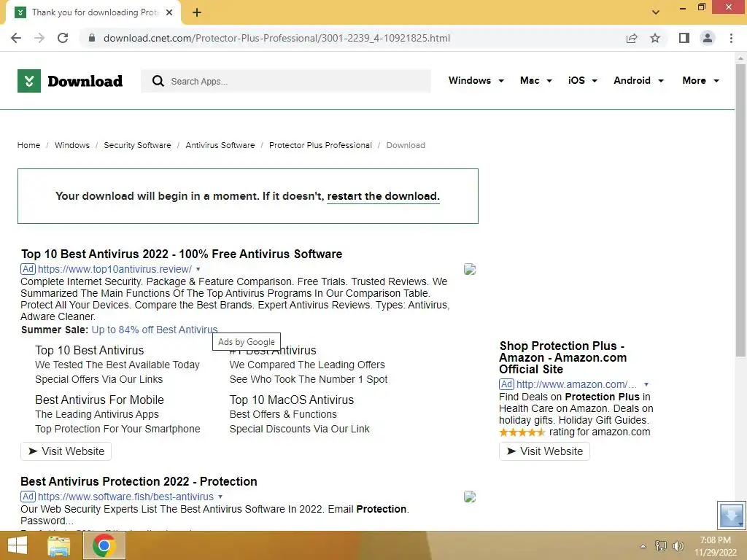Click the Ad badge on Amazon ad
The image size is (747, 560).
[506, 384]
